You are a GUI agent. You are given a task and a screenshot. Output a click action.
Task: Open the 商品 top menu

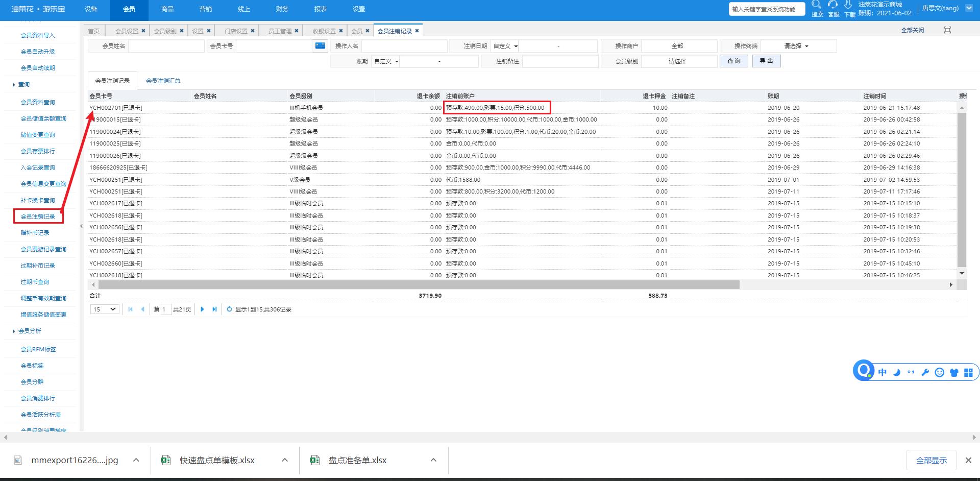[x=167, y=9]
